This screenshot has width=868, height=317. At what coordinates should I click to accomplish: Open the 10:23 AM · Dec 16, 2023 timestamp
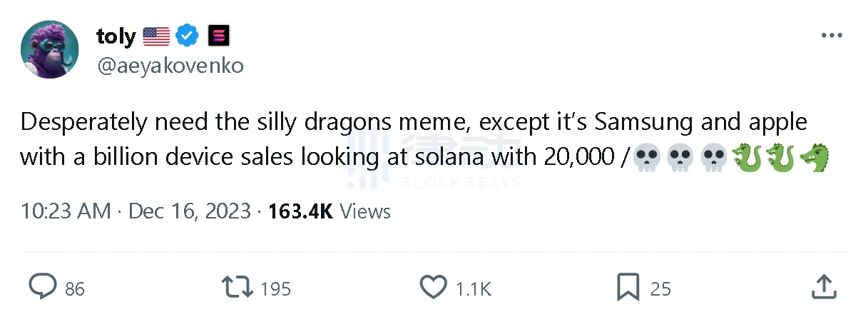[x=136, y=211]
